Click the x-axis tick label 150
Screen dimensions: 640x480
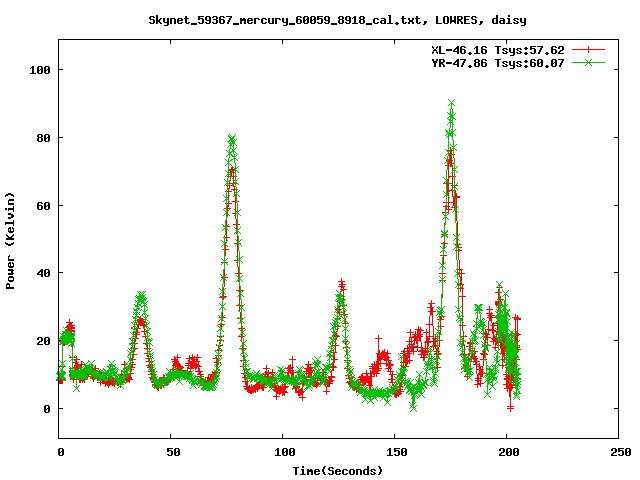point(397,452)
